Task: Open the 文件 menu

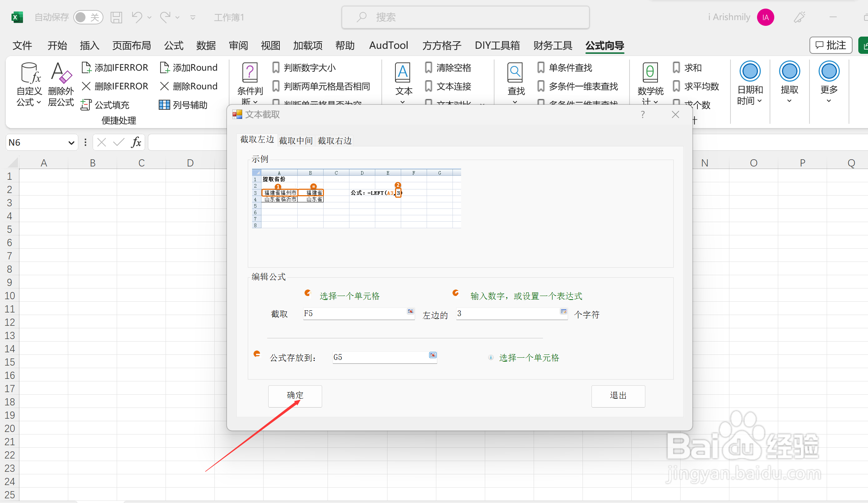Action: pyautogui.click(x=22, y=46)
